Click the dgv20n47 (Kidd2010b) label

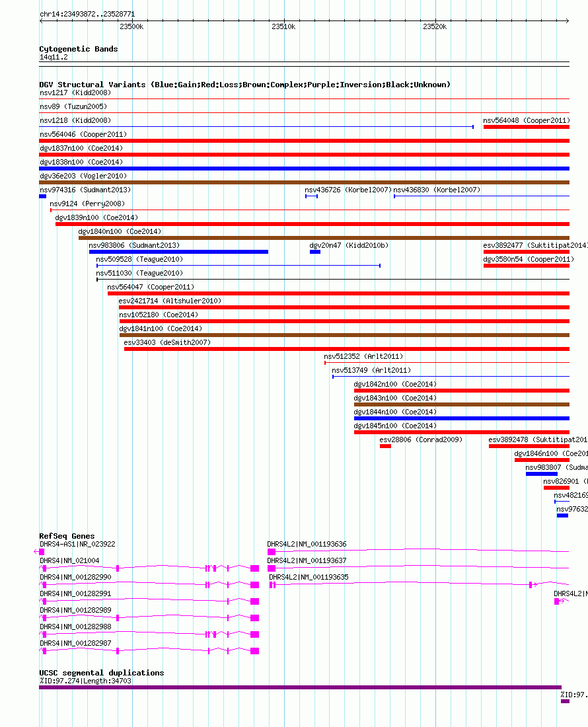[x=349, y=246]
